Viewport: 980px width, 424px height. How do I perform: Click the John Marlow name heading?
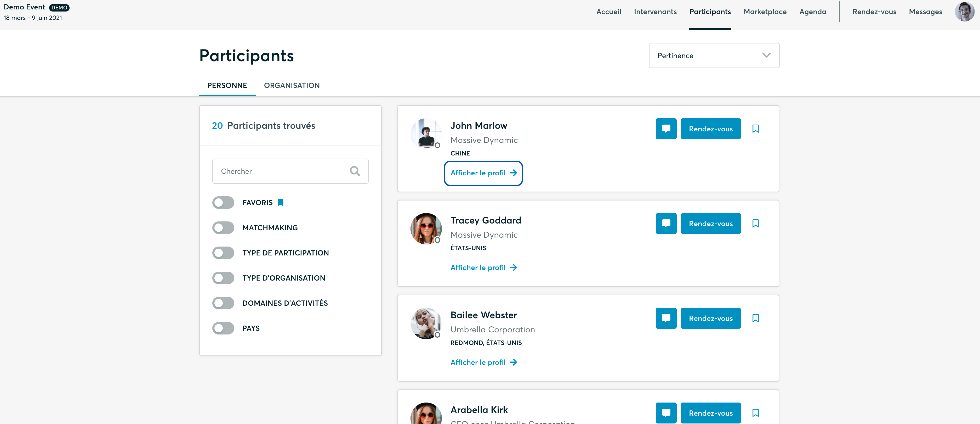pos(478,126)
